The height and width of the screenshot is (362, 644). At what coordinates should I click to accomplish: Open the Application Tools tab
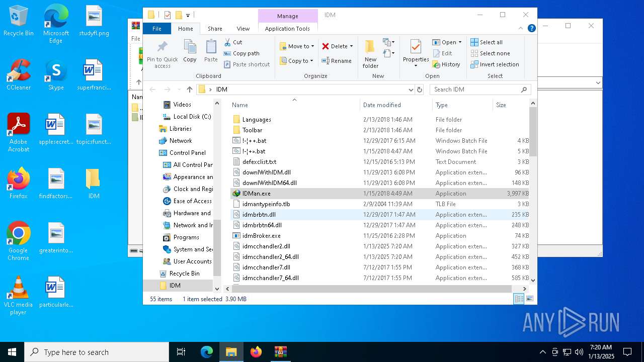[287, 29]
